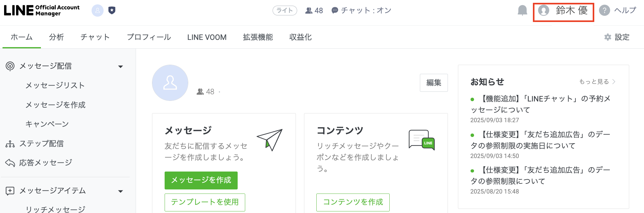Click the friends count icon in header
Screen dimensions: 644x213
click(x=309, y=11)
